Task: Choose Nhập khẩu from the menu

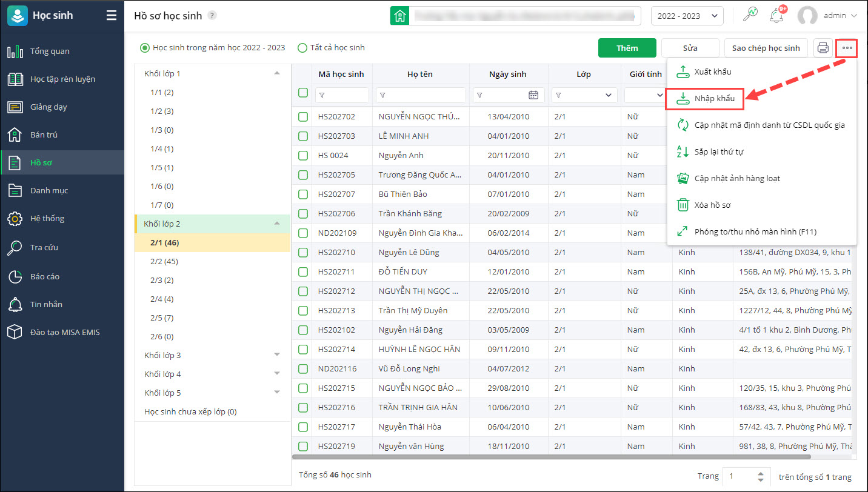Action: [x=705, y=98]
